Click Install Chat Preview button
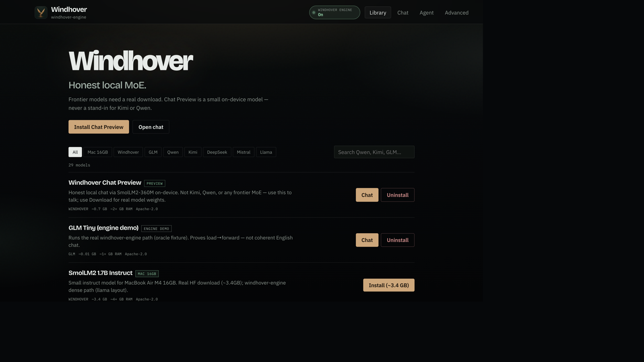 click(99, 127)
